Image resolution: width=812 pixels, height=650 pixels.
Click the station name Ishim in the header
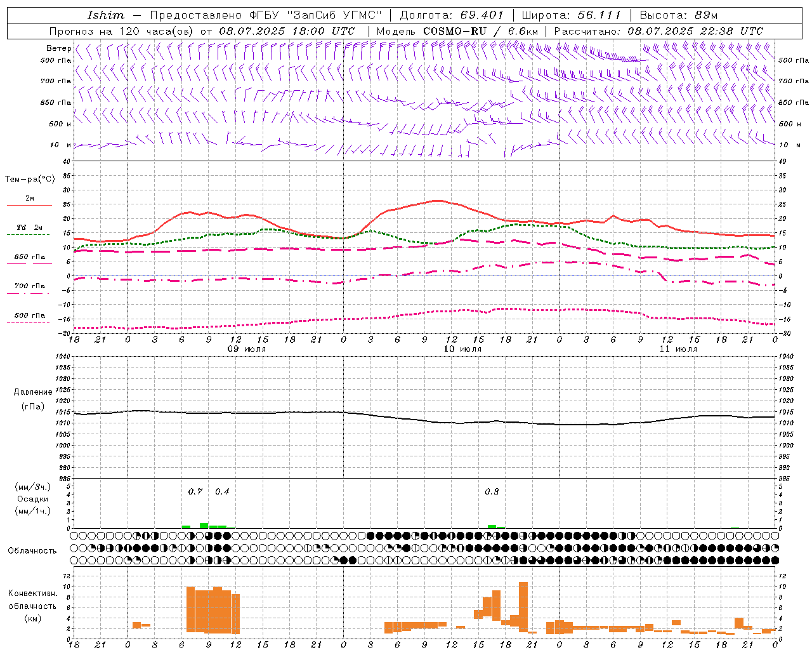106,15
